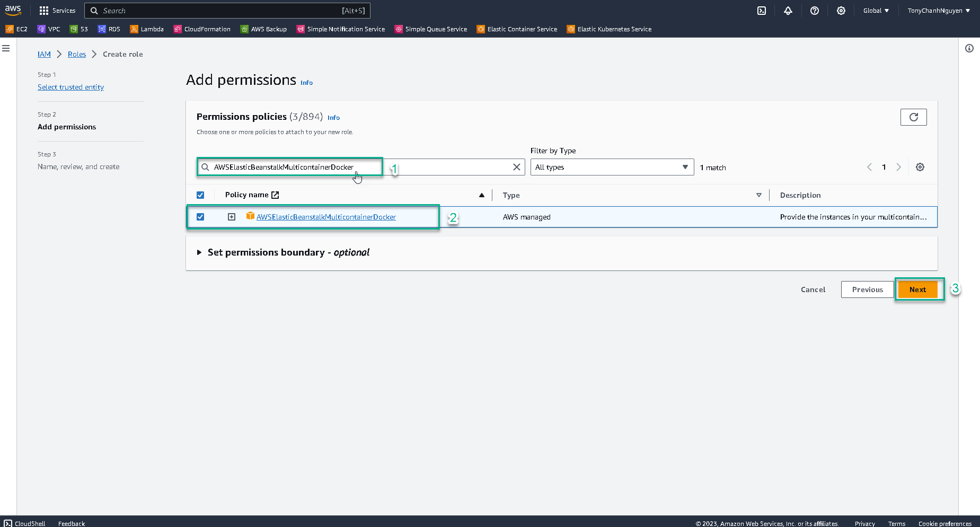The image size is (980, 527).
Task: Open the help question mark menu
Action: click(x=815, y=11)
